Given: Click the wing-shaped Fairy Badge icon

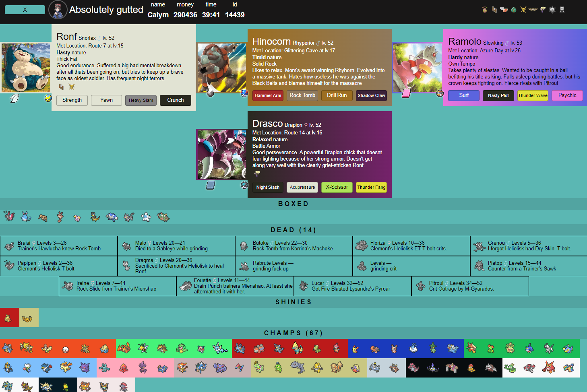Looking at the screenshot, I should tap(533, 10).
